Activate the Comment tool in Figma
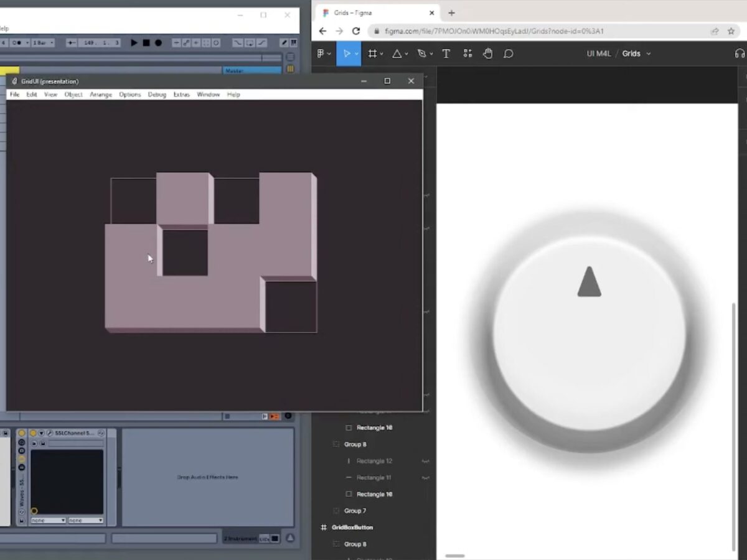Viewport: 747px width, 560px height. tap(508, 54)
